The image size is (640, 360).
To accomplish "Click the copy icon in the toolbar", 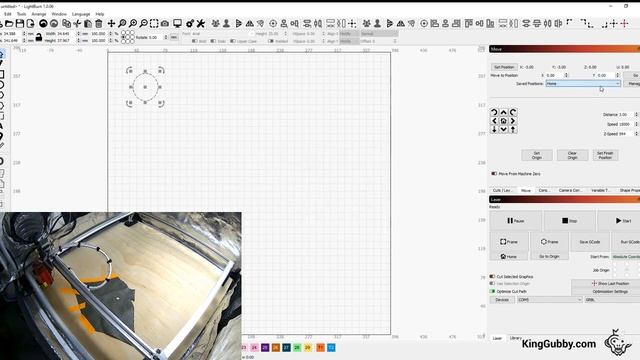I will point(67,24).
